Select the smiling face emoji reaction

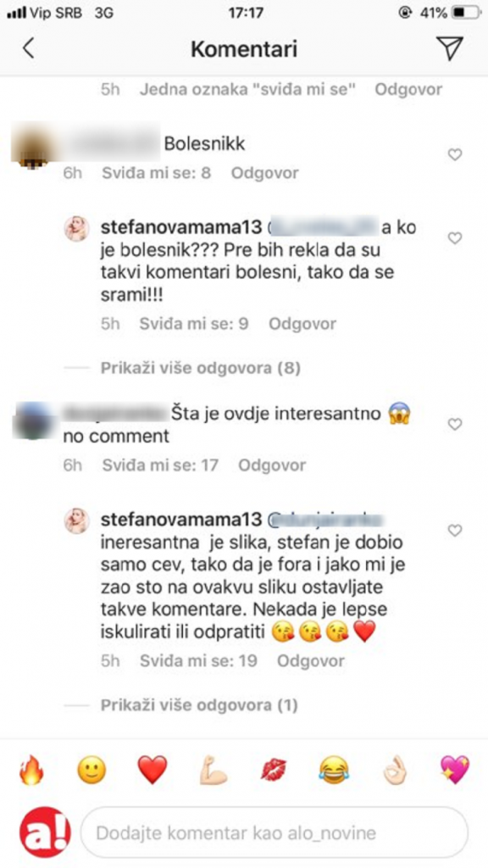(92, 771)
